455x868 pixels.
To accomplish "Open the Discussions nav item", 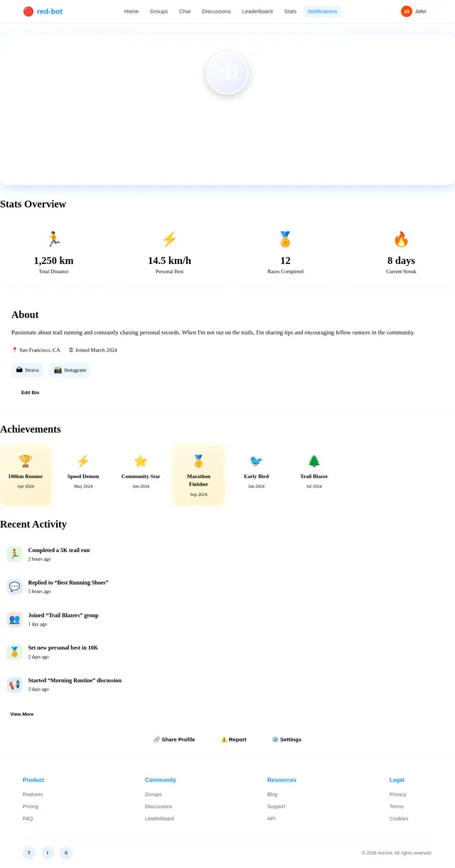I will coord(216,11).
